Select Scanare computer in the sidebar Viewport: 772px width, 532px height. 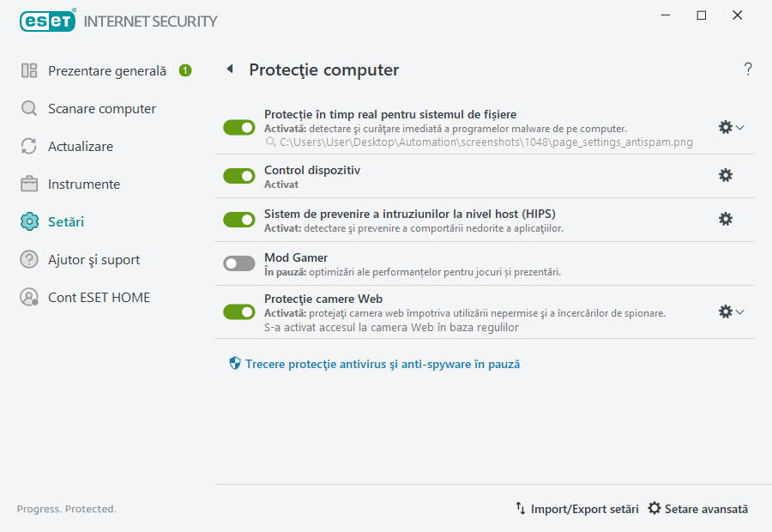[x=103, y=108]
